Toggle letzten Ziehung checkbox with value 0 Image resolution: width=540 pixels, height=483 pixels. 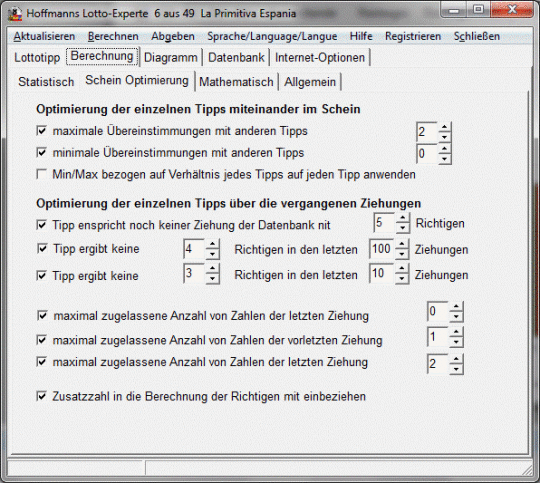[x=42, y=315]
